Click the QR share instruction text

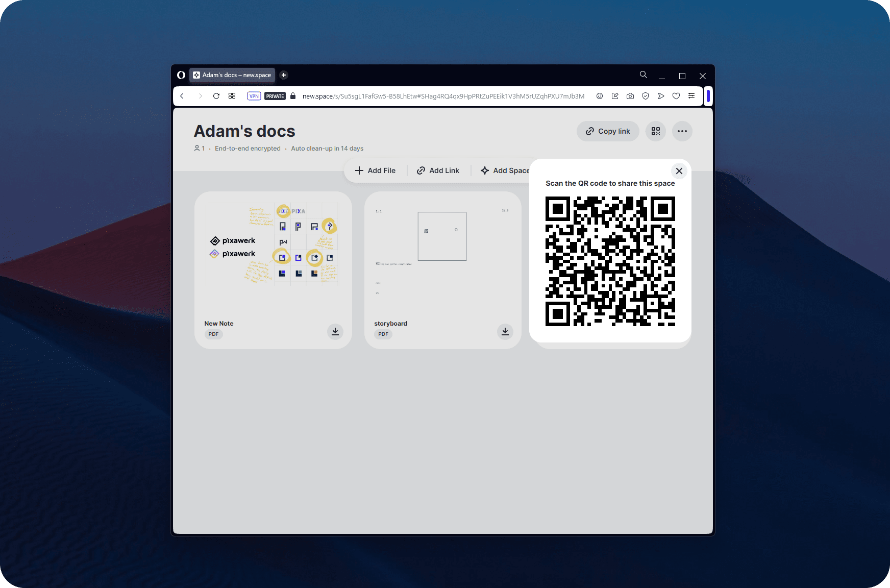(x=610, y=183)
